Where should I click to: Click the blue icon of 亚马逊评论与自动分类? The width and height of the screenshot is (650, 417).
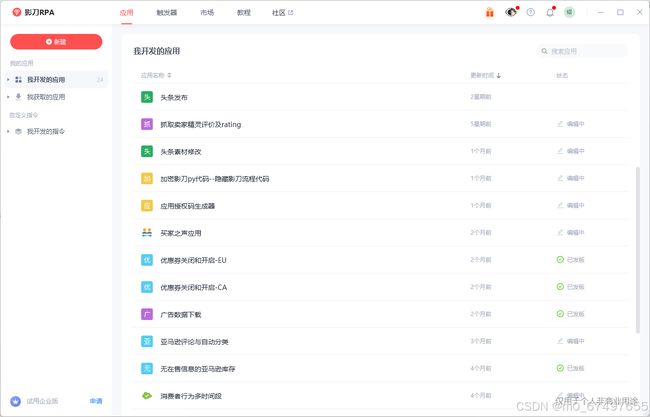[147, 341]
